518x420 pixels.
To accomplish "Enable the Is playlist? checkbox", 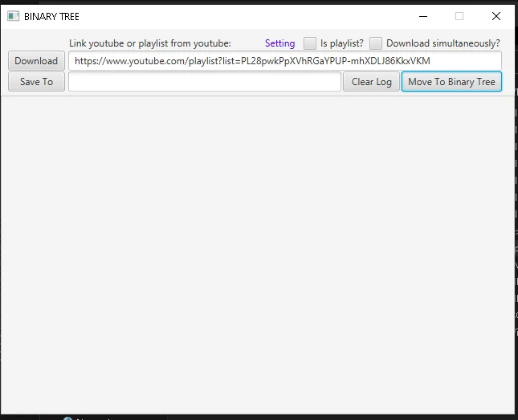I will (310, 43).
